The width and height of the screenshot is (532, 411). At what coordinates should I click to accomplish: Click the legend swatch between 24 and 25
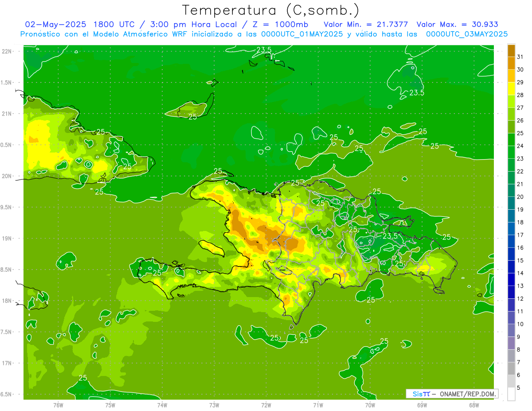click(x=511, y=139)
